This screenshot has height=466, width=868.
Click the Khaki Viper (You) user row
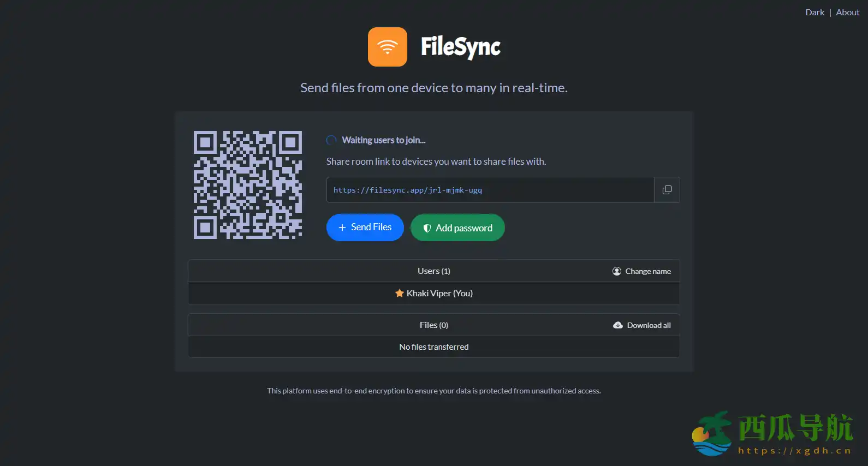coord(434,294)
